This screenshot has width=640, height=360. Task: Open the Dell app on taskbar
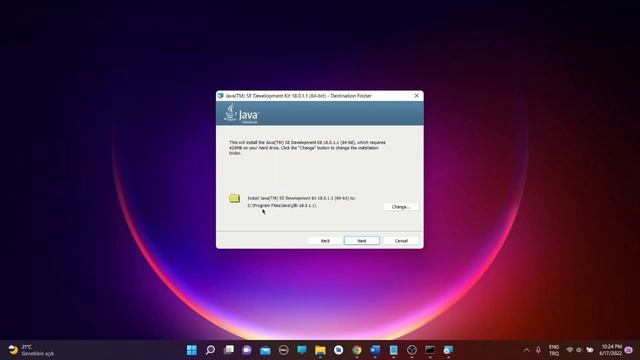coord(284,350)
